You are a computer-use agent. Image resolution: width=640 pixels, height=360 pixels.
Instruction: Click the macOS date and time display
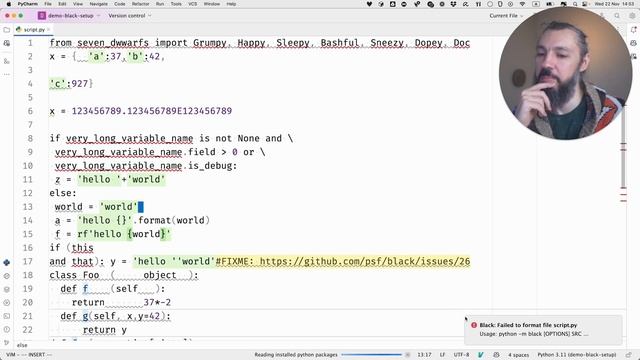[614, 4]
